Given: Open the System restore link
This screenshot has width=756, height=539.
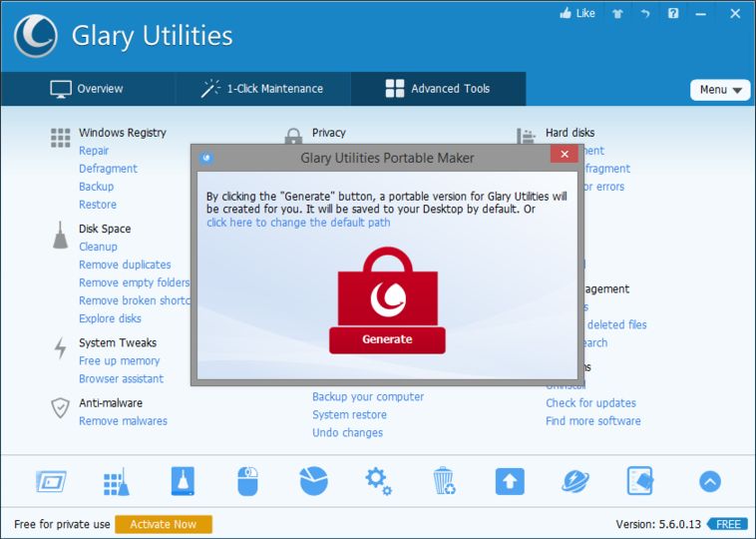Looking at the screenshot, I should coord(349,414).
